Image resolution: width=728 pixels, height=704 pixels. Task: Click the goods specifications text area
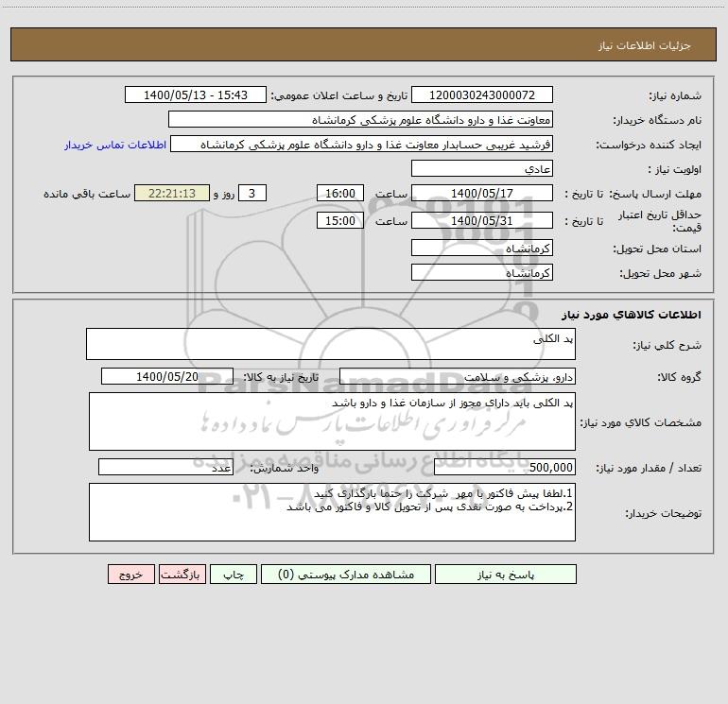tap(332, 421)
